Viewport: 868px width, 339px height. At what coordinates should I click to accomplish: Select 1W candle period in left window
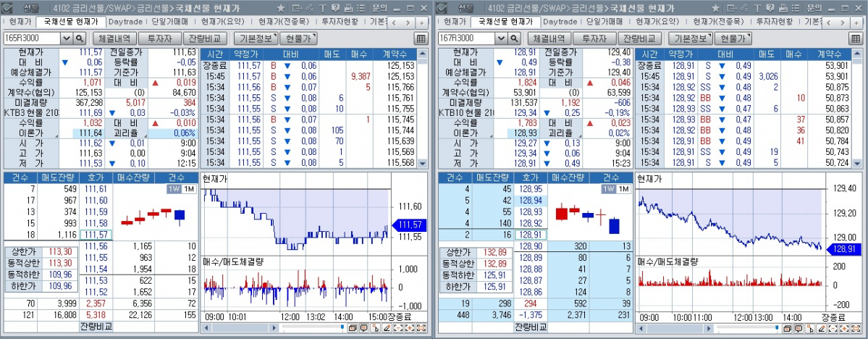click(174, 189)
